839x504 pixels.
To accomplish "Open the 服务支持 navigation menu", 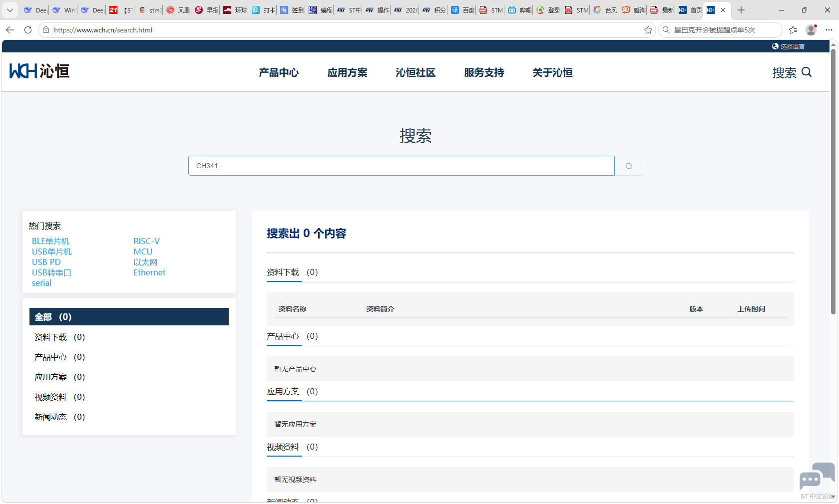I will 484,73.
